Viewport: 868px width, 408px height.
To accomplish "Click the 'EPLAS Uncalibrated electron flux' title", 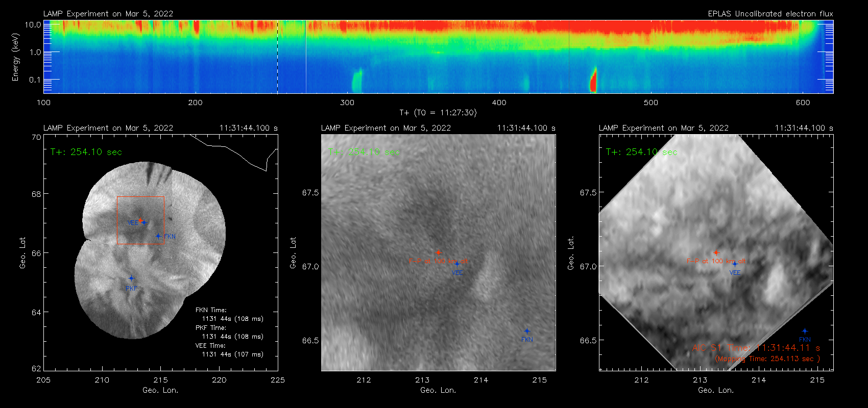I will coord(770,14).
